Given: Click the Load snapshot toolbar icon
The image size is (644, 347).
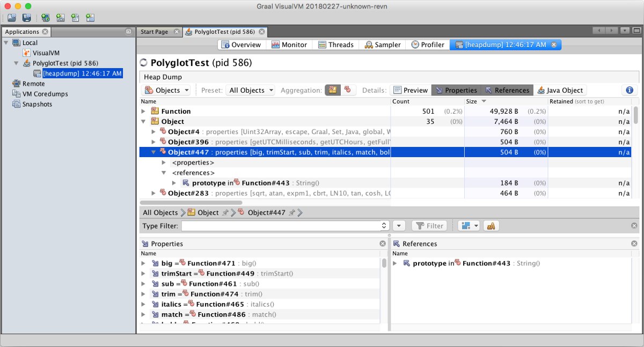Looking at the screenshot, I should tap(12, 18).
